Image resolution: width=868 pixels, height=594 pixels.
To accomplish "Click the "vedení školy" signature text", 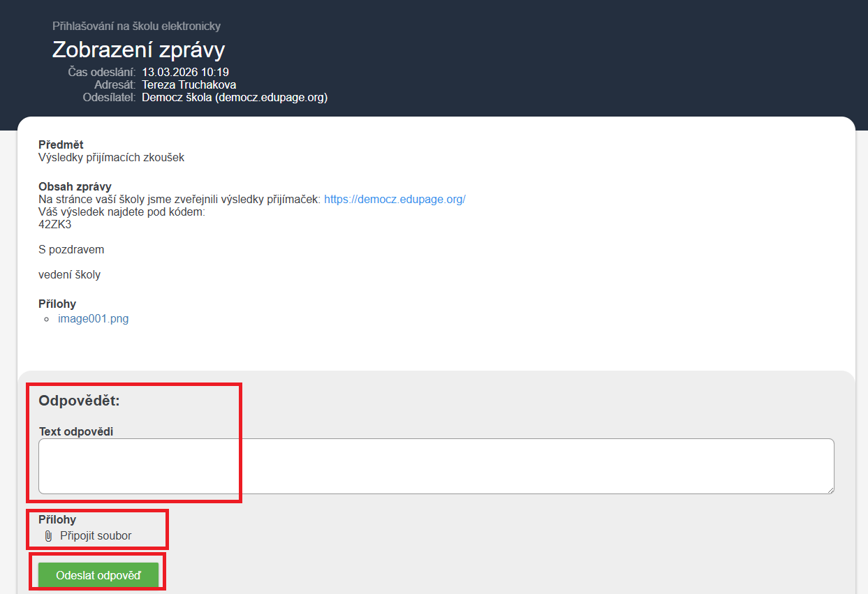I will click(69, 275).
